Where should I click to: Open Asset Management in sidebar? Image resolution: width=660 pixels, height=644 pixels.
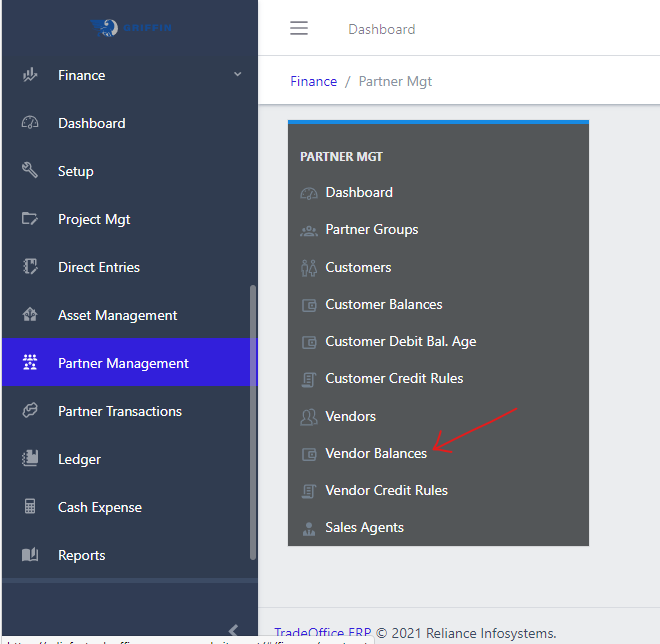click(x=118, y=315)
